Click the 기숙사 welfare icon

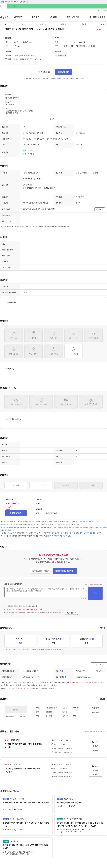[33, 335]
